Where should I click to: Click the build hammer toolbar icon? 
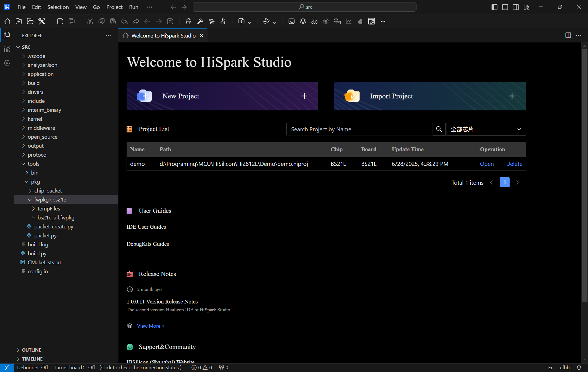point(200,21)
